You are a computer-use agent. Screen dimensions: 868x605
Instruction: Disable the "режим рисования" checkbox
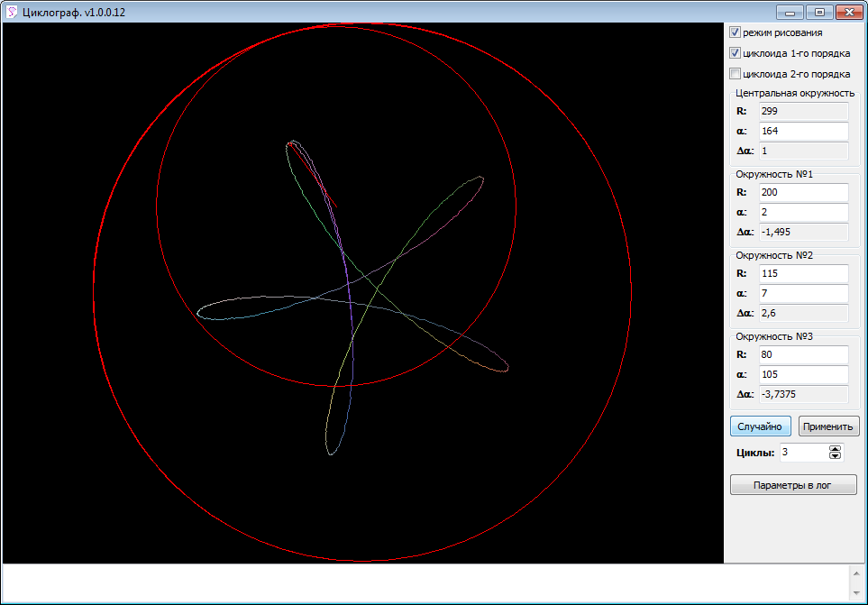click(x=736, y=32)
